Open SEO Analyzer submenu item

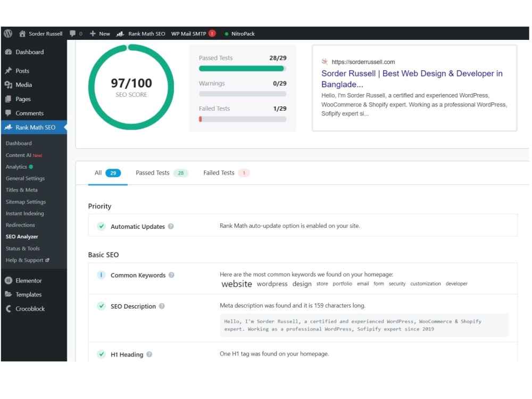(x=22, y=237)
